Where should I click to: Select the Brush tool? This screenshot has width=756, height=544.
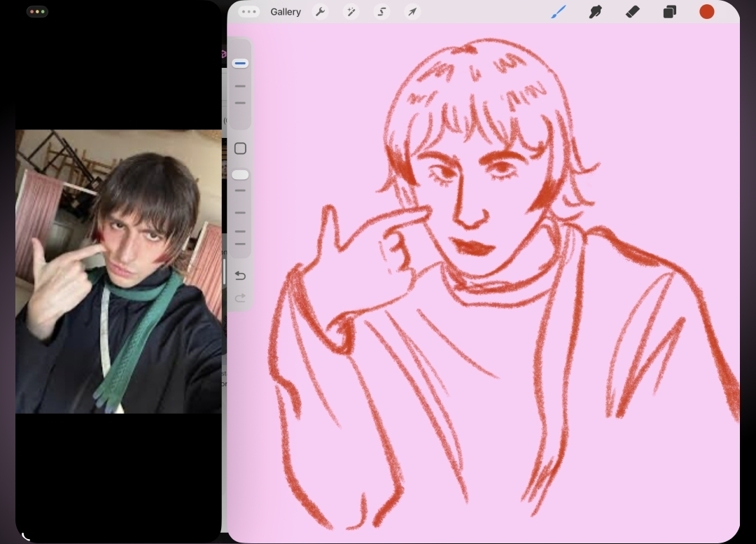coord(558,12)
